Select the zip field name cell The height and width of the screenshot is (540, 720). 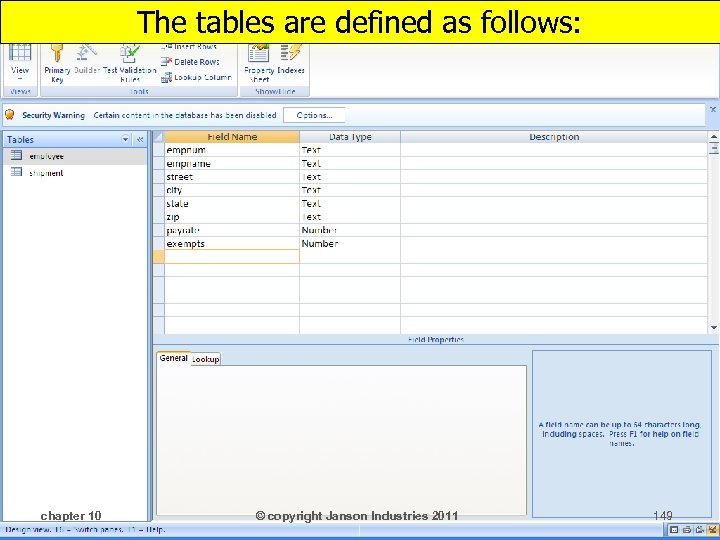coord(232,217)
